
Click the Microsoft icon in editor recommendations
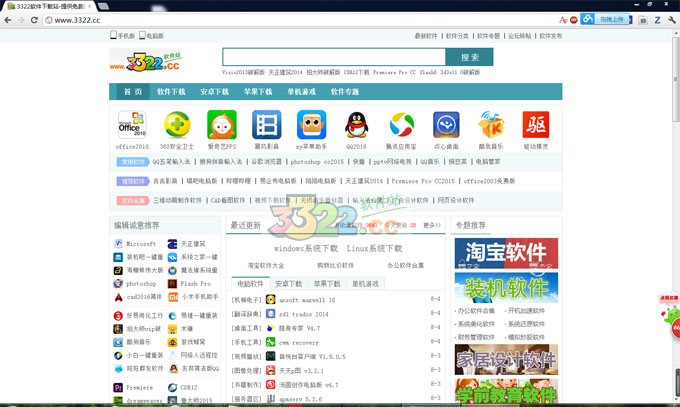pyautogui.click(x=118, y=244)
